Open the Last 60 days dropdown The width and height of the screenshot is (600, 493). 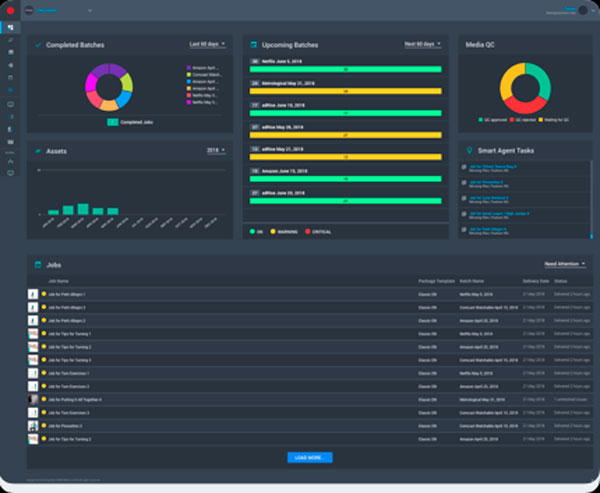tap(207, 45)
